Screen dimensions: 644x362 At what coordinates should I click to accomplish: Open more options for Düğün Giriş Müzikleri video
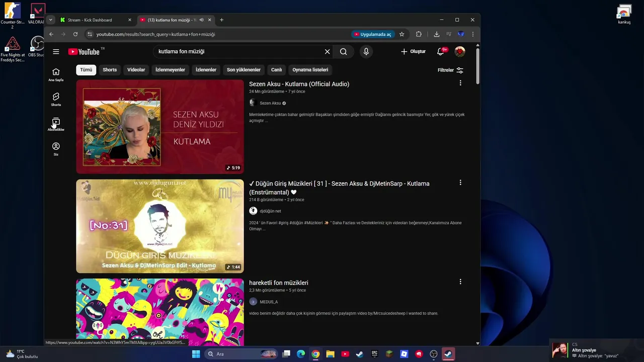tap(460, 183)
